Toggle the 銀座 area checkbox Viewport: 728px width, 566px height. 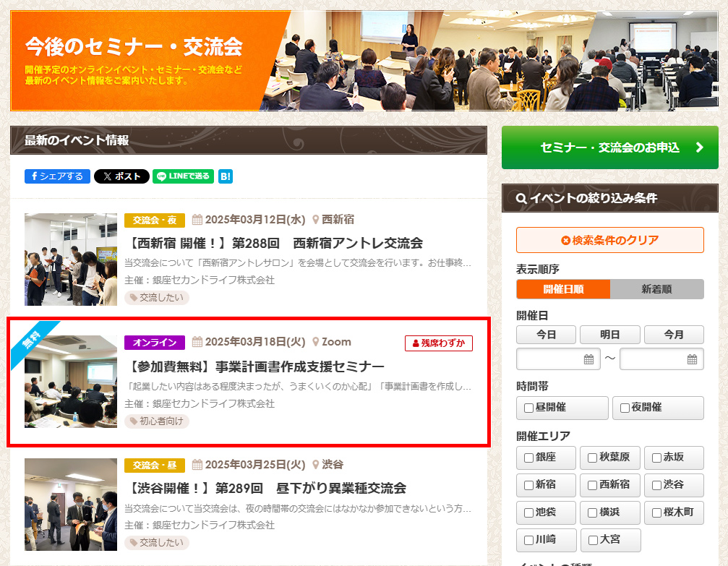pos(529,458)
